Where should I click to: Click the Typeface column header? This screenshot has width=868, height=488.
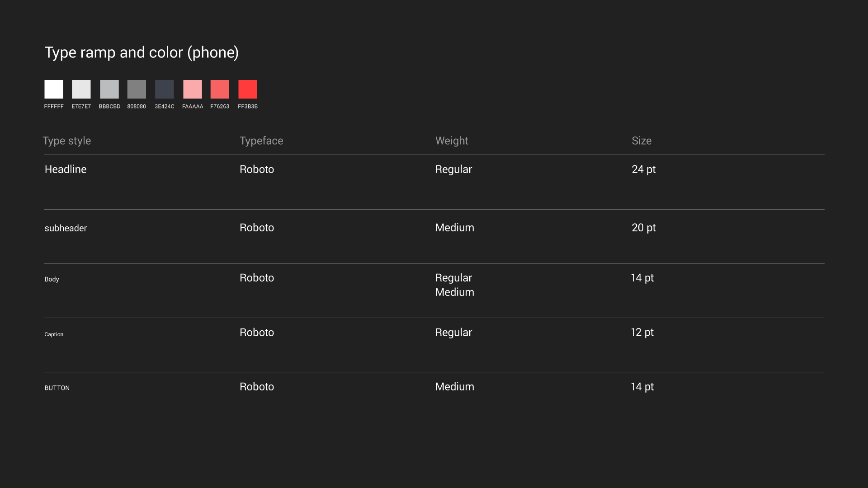[261, 141]
